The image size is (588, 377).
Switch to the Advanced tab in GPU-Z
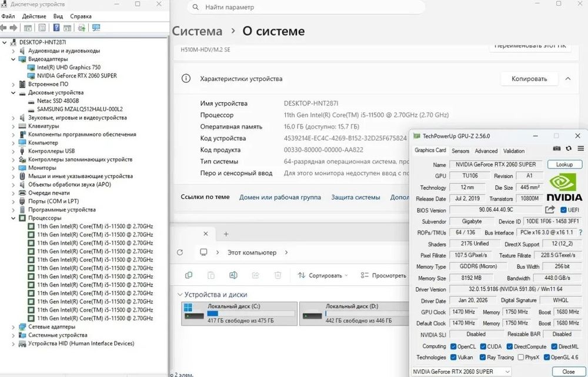486,151
